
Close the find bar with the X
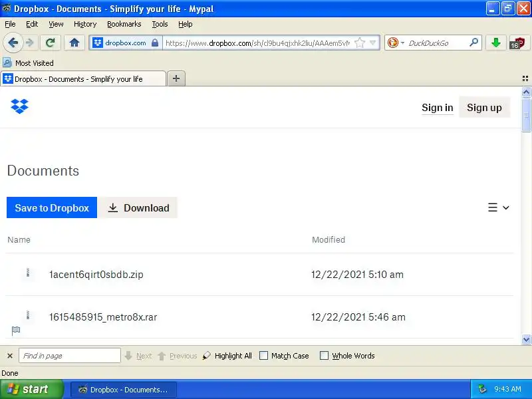point(10,356)
